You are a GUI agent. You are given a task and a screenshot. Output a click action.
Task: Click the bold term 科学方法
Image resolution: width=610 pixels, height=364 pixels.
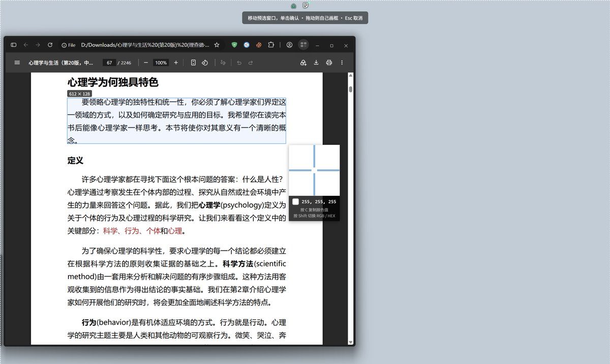pos(237,264)
